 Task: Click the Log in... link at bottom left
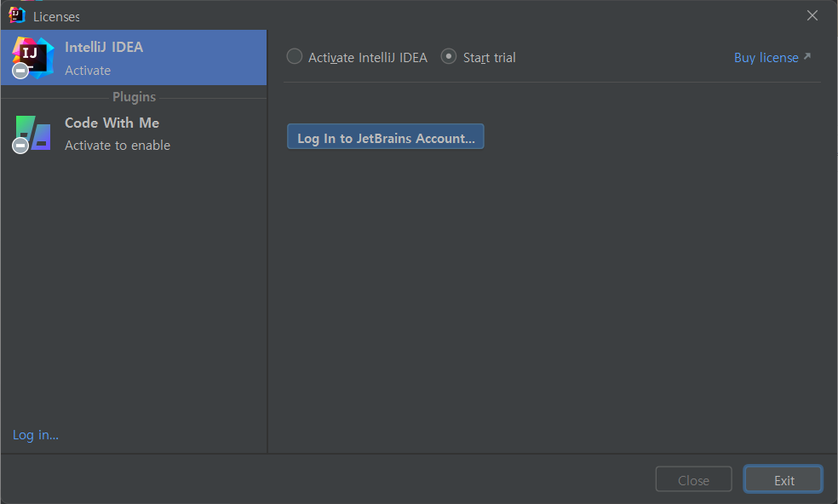[36, 435]
